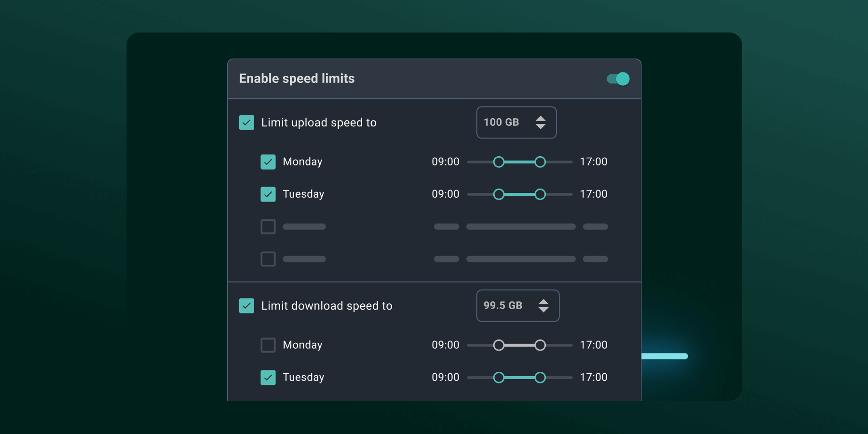The height and width of the screenshot is (434, 868).
Task: Check the fourth empty day checkbox under upload
Action: (268, 259)
